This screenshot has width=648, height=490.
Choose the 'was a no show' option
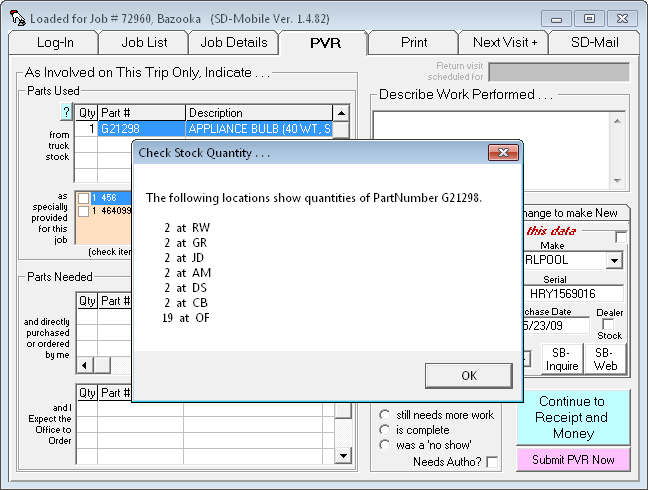point(385,445)
